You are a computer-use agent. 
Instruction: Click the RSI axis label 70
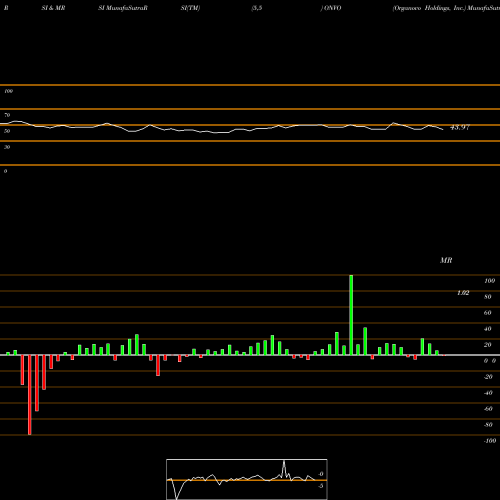7,115
